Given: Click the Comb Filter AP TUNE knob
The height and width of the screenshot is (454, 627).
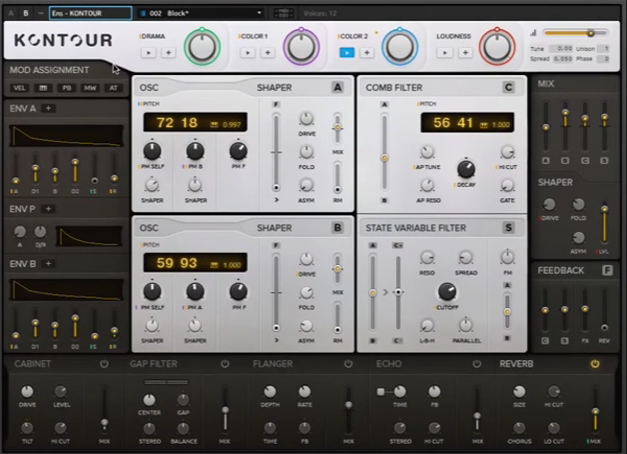Looking at the screenshot, I should click(427, 152).
